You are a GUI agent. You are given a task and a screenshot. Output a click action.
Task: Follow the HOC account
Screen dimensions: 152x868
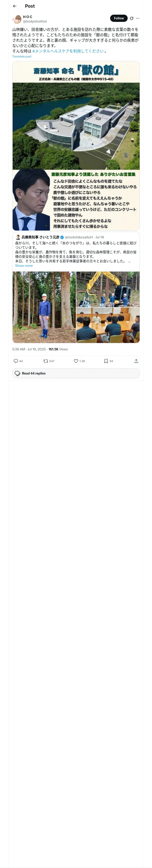tap(119, 18)
